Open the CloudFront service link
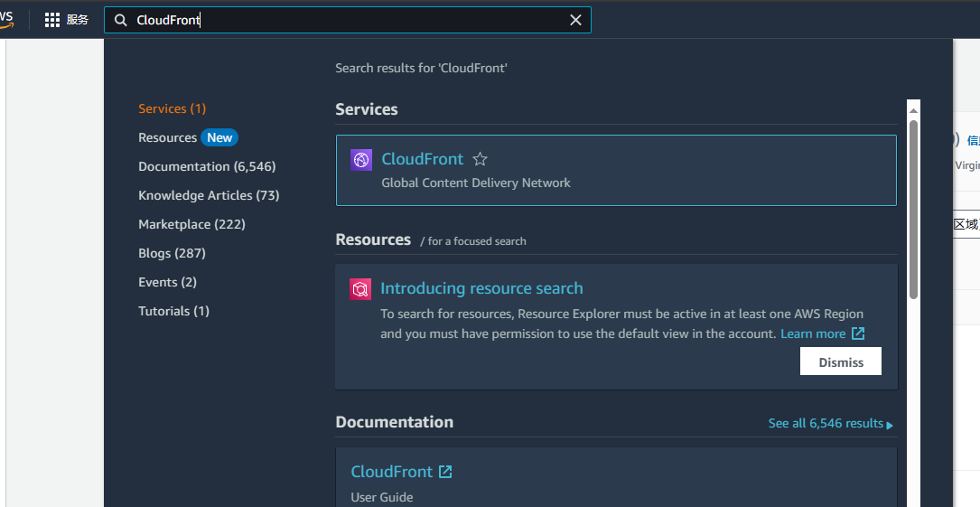 pyautogui.click(x=423, y=159)
